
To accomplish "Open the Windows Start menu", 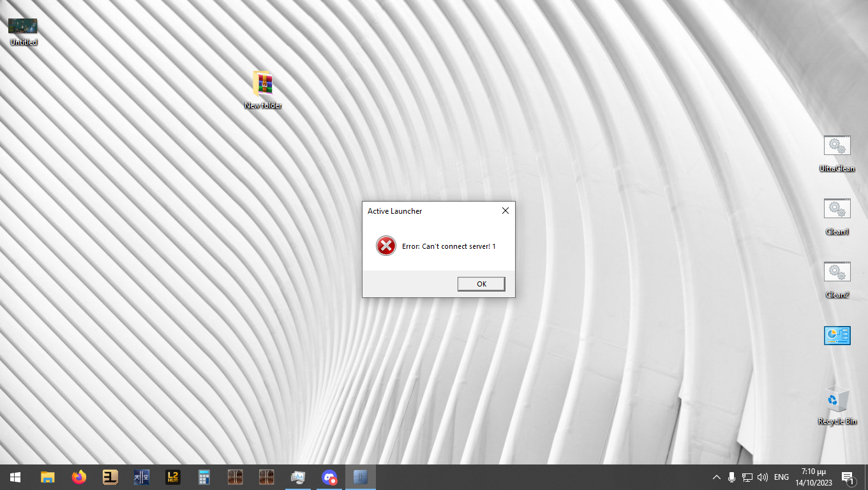I will click(x=15, y=477).
